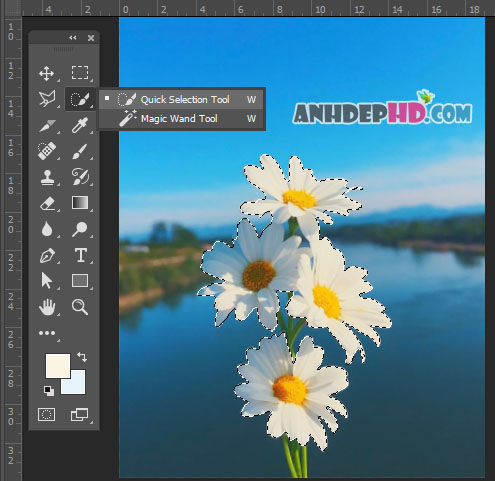Select the Spot Healing Brush tool

click(x=47, y=151)
